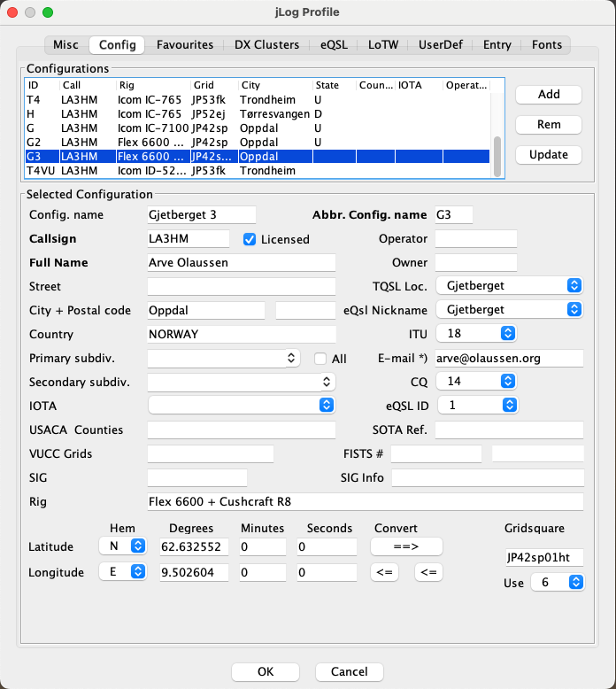Screen dimensions: 616x689
Task: Click the first <= convert button
Action: tap(384, 572)
